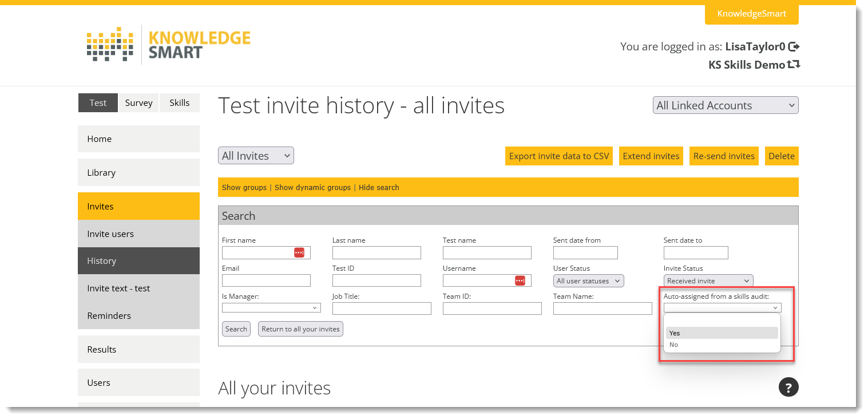
Task: Open the History submenu item
Action: 138,261
